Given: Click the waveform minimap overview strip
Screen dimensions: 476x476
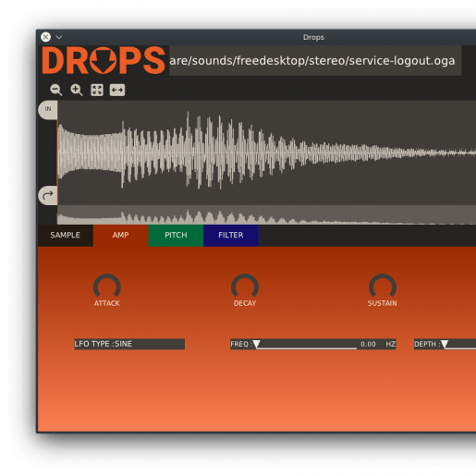Looking at the screenshot, I should point(266,215).
